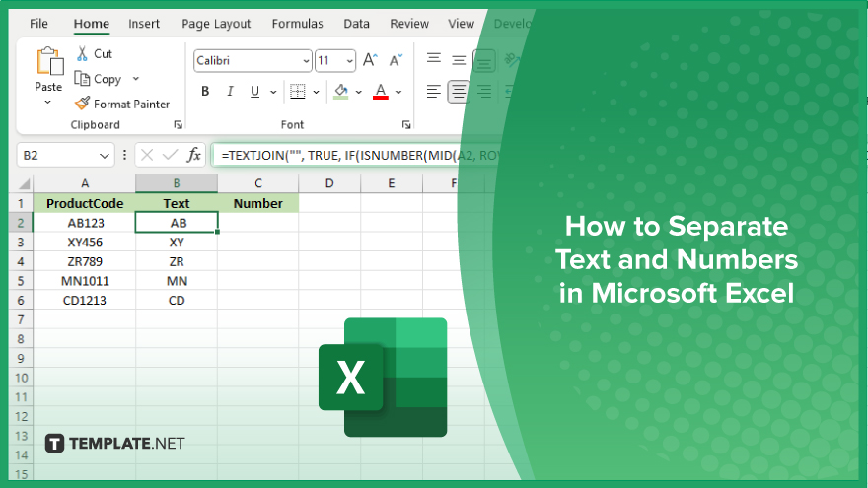Select column A header
Viewport: 868px width, 488px height.
85,183
